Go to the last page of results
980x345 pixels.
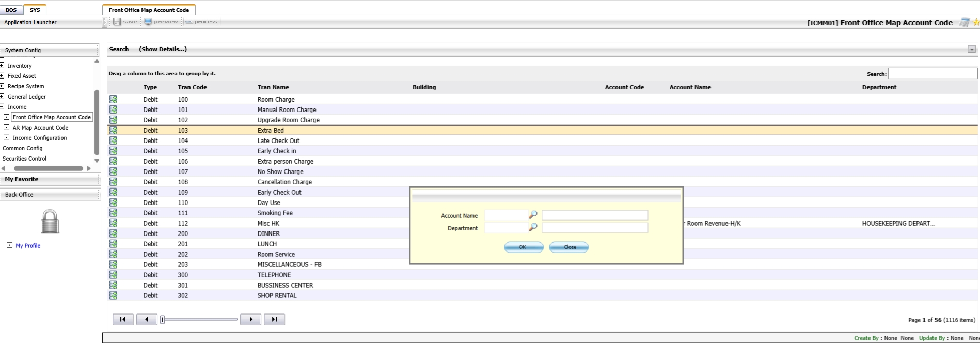point(274,319)
